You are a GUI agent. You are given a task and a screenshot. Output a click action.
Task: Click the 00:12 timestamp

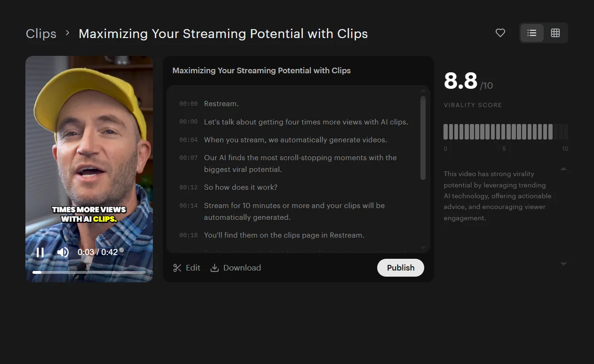[189, 187]
